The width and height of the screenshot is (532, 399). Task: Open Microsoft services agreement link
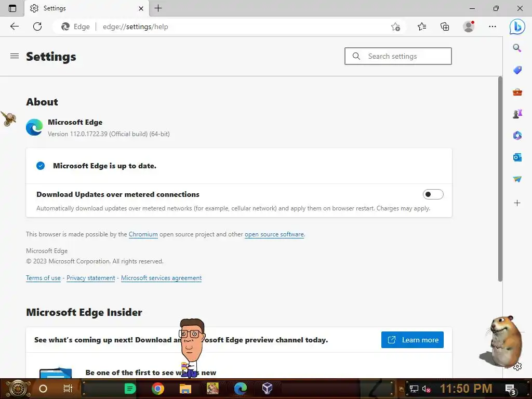(x=161, y=278)
